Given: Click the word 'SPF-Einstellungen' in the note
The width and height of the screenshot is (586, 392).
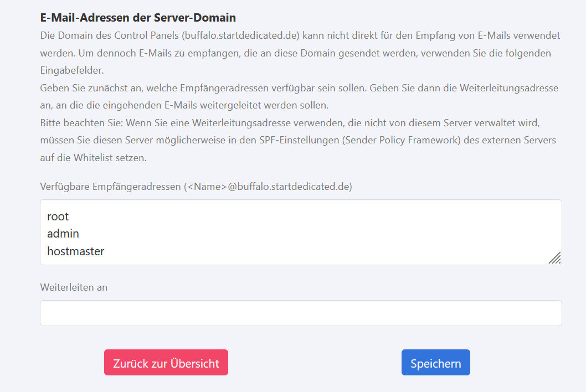Looking at the screenshot, I should point(298,140).
